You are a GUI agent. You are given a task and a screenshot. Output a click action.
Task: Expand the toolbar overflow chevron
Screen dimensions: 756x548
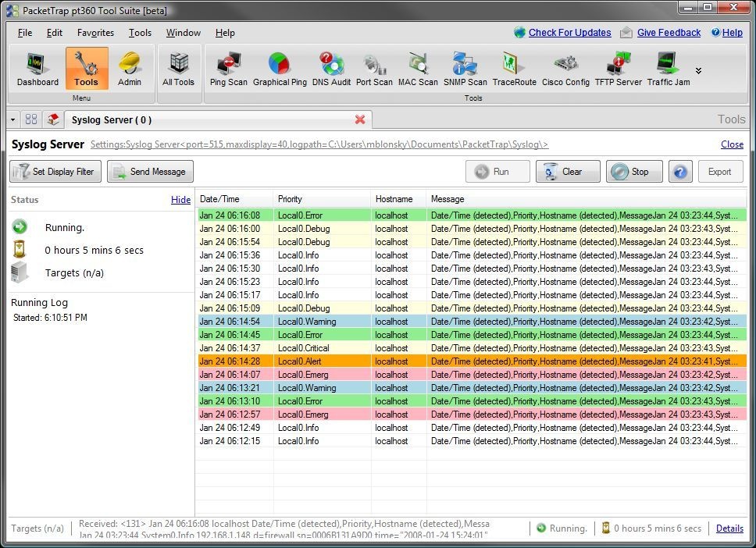pyautogui.click(x=698, y=71)
